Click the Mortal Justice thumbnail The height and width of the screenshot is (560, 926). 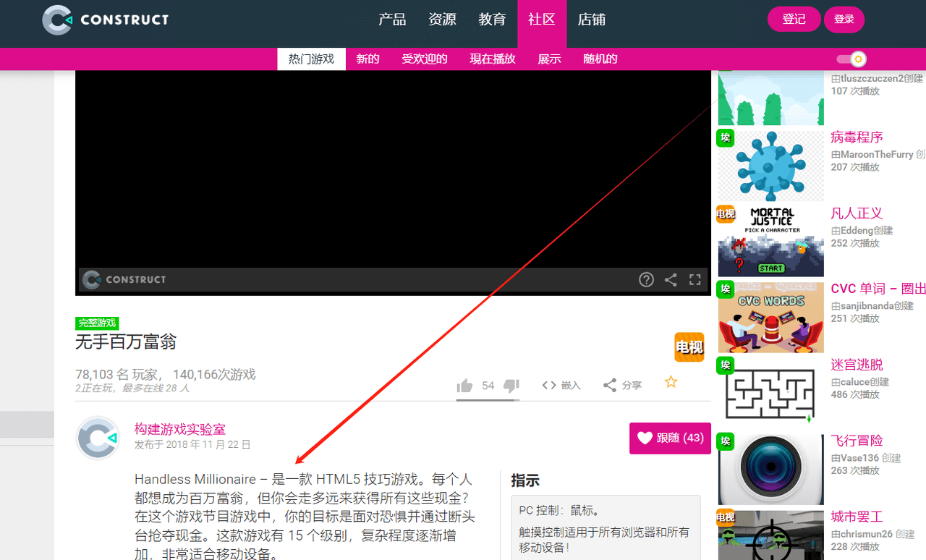click(x=771, y=242)
